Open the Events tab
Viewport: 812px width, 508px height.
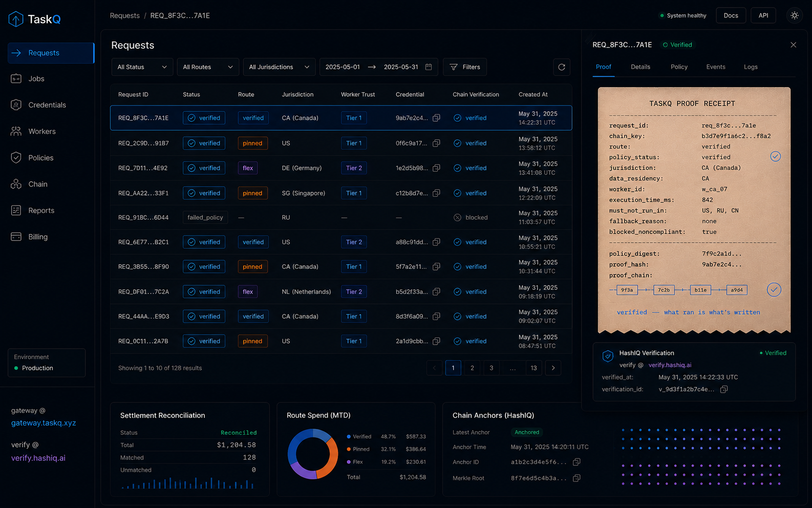tap(716, 67)
